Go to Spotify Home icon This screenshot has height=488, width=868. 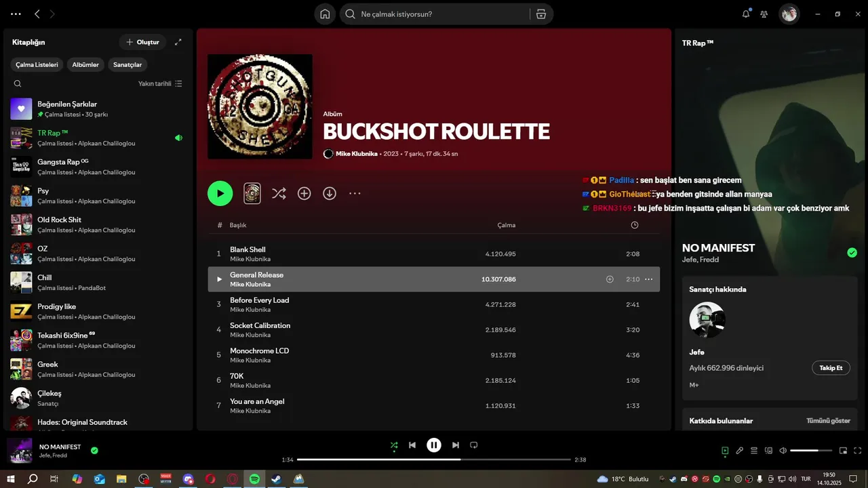click(x=325, y=14)
